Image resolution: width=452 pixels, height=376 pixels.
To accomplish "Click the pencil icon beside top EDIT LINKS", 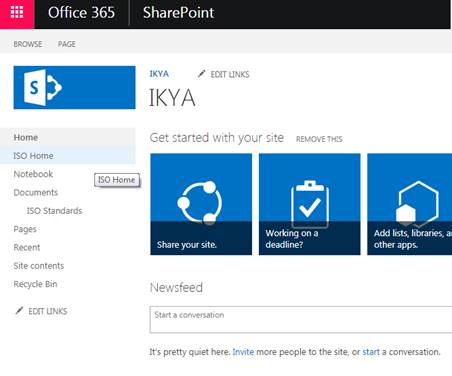I will coord(201,74).
